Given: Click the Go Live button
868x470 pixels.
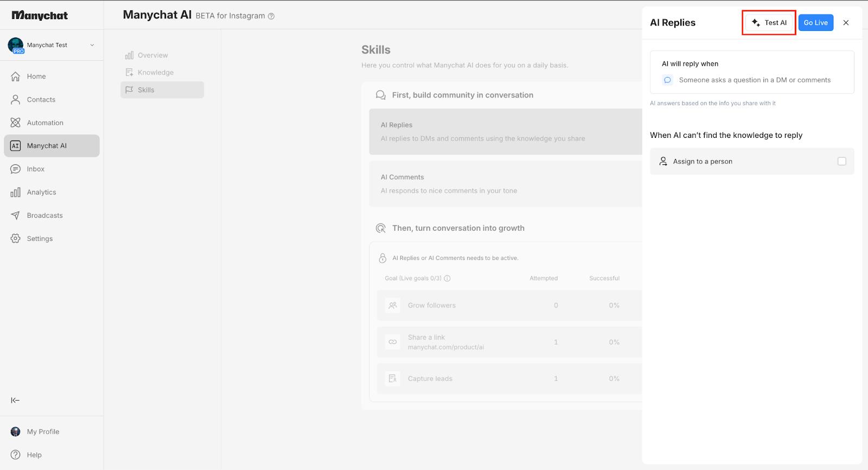Looking at the screenshot, I should pos(815,23).
